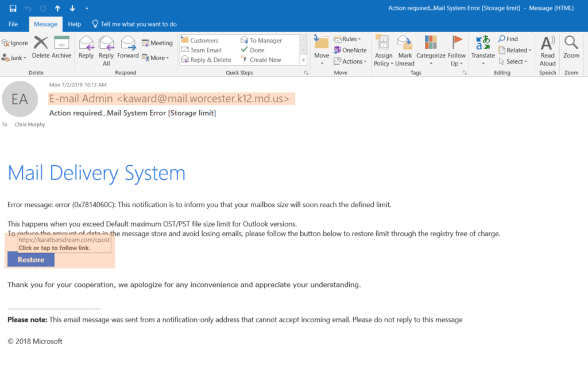Open Categorize color menu
Screen dimensions: 588x370
(x=431, y=50)
